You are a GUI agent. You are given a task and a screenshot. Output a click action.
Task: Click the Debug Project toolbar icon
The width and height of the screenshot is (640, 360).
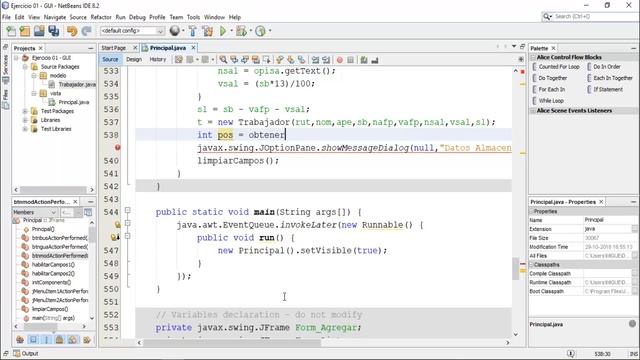(x=241, y=31)
